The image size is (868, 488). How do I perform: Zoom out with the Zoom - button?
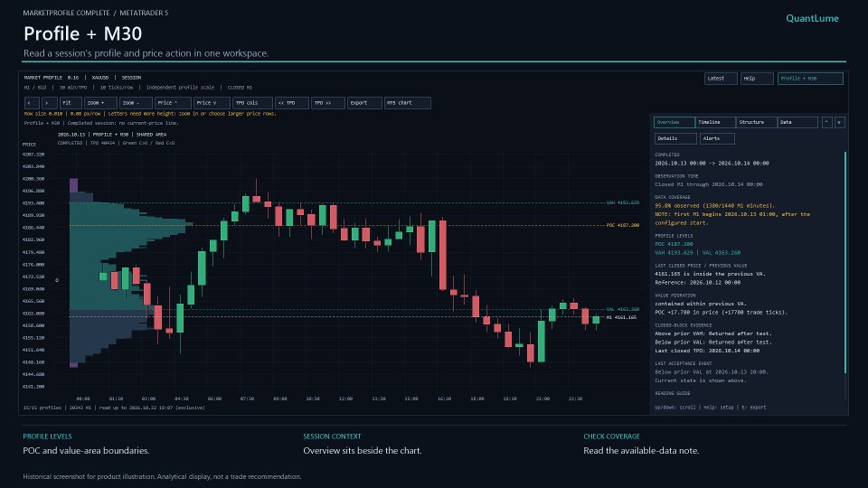136,103
